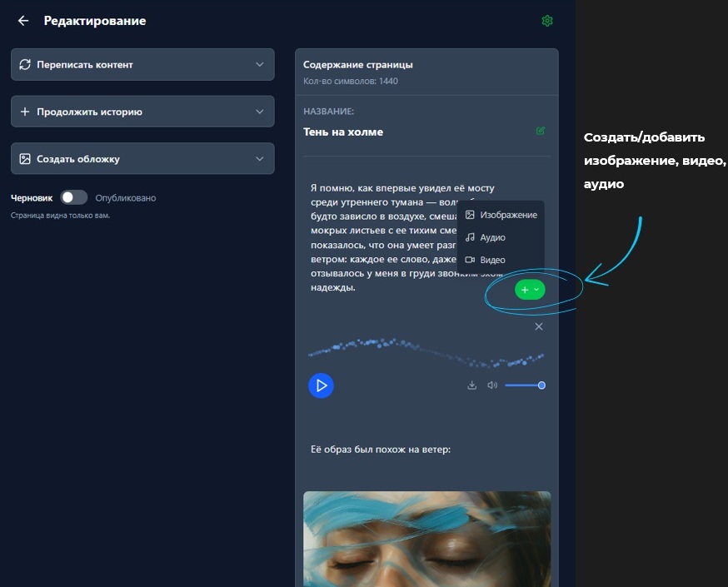728x587 pixels.
Task: Click the plus icon in Продолжить историю
Action: click(x=25, y=112)
